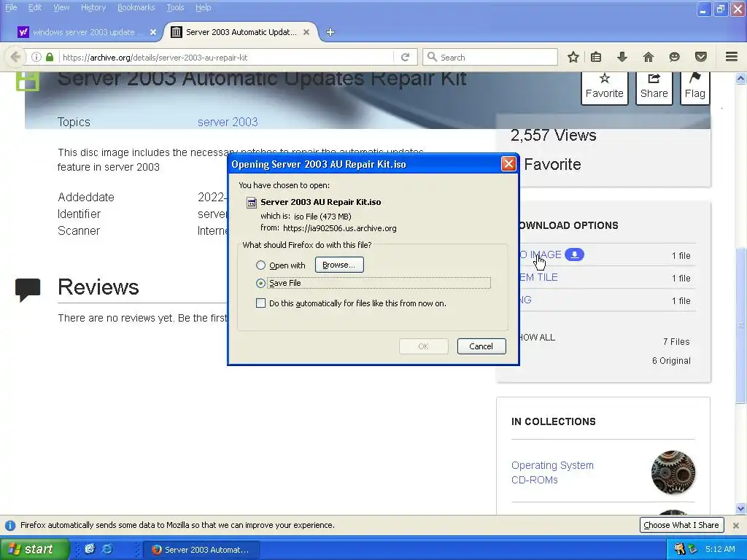
Task: Show bookmarks list toolbar icon
Action: click(596, 57)
